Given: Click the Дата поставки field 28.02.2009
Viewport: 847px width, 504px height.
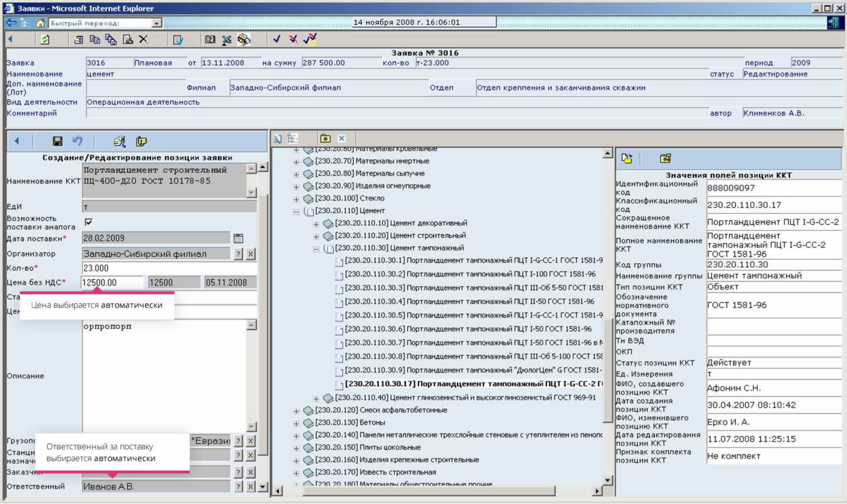Looking at the screenshot, I should [156, 238].
